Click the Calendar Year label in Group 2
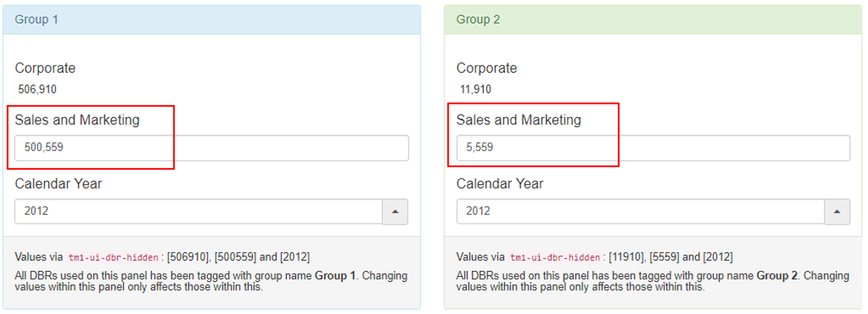Image resolution: width=868 pixels, height=314 pixels. (500, 184)
